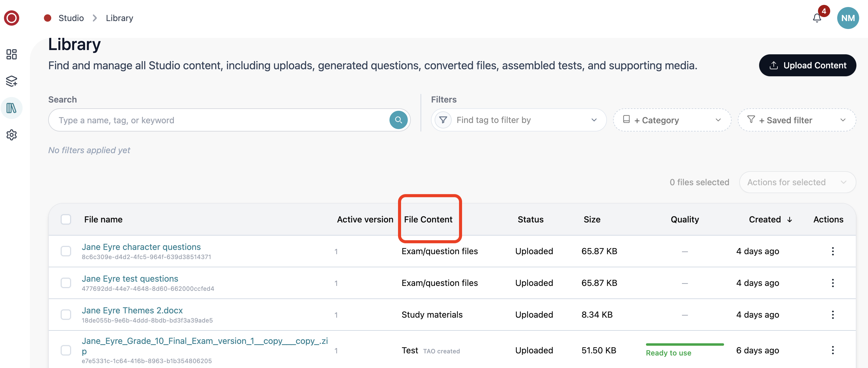The image size is (868, 368).
Task: Click the funnel icon in tag filter
Action: click(x=443, y=120)
